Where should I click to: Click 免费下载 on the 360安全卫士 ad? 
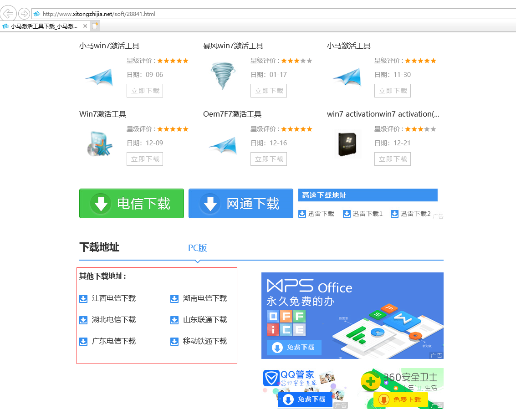point(401,400)
